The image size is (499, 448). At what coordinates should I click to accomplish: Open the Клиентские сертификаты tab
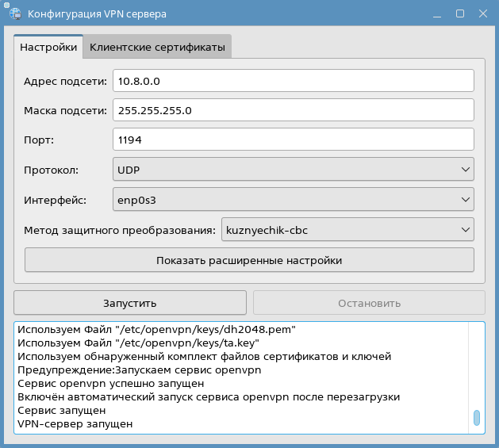click(157, 48)
